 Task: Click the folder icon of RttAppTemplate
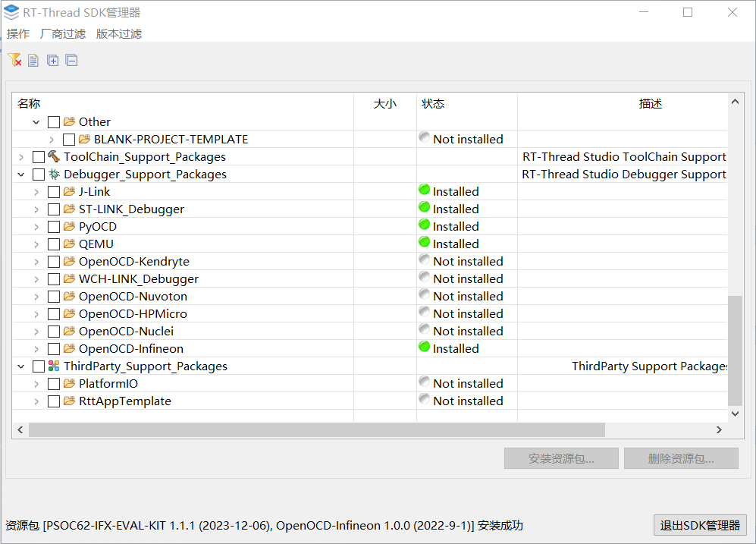coord(70,401)
